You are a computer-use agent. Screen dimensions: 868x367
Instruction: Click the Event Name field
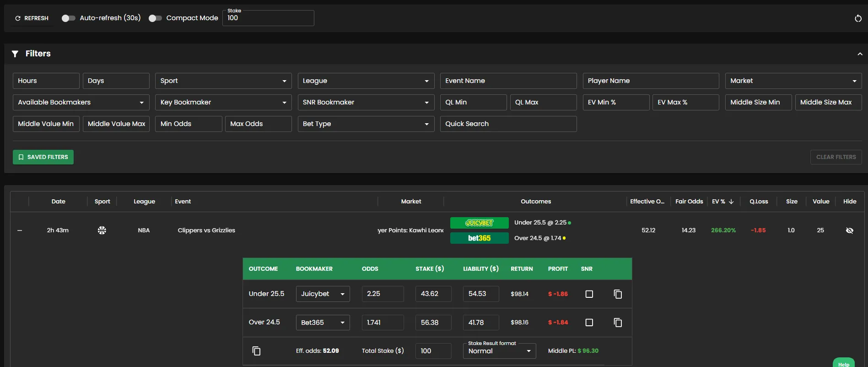click(x=508, y=81)
